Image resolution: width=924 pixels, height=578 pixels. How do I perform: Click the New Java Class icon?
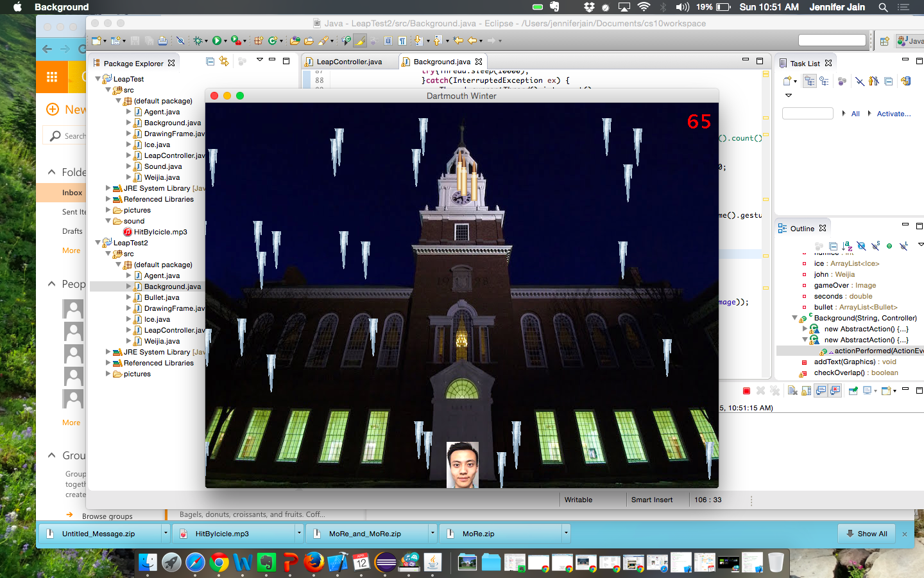pyautogui.click(x=272, y=40)
